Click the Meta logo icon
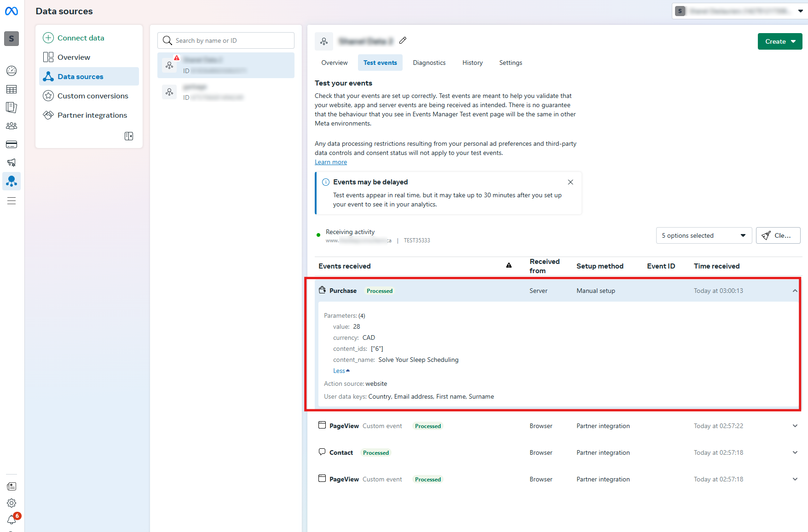Screen dimensions: 808x532 pos(12,11)
